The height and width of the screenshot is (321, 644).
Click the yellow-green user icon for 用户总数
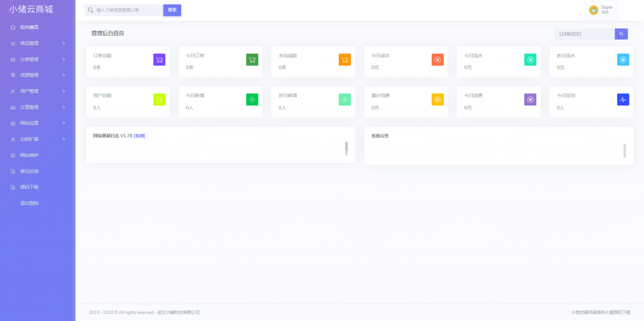(160, 99)
